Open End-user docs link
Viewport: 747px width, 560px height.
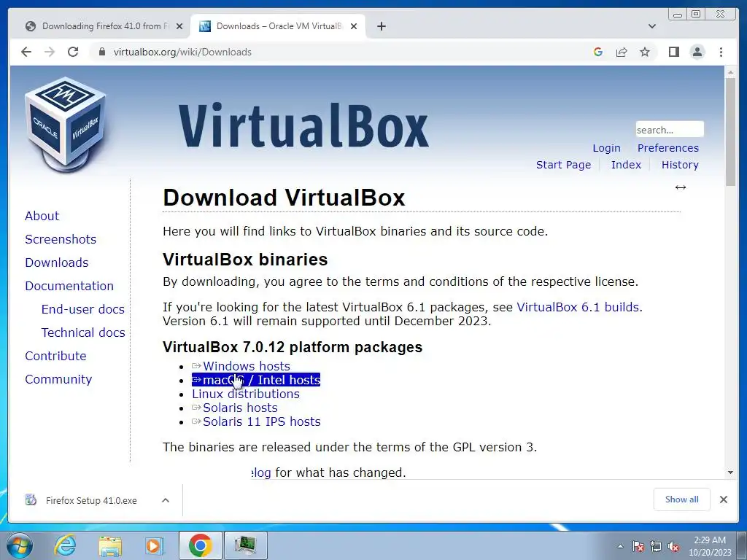tap(83, 309)
